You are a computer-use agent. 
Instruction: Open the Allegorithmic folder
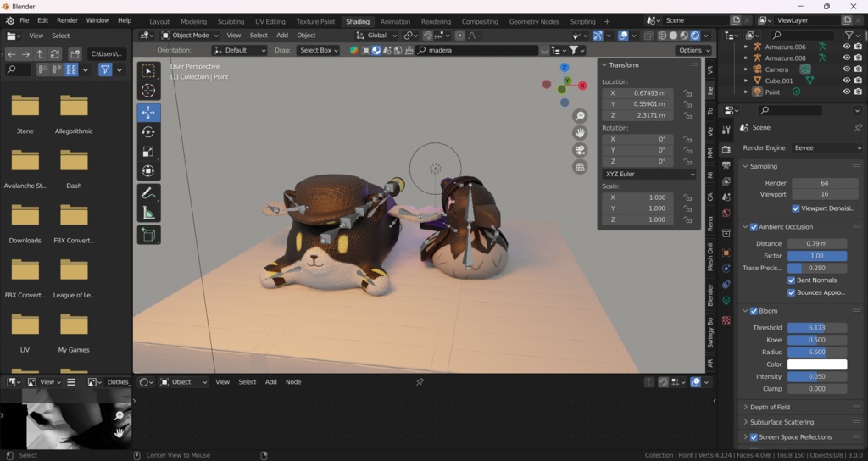[74, 114]
